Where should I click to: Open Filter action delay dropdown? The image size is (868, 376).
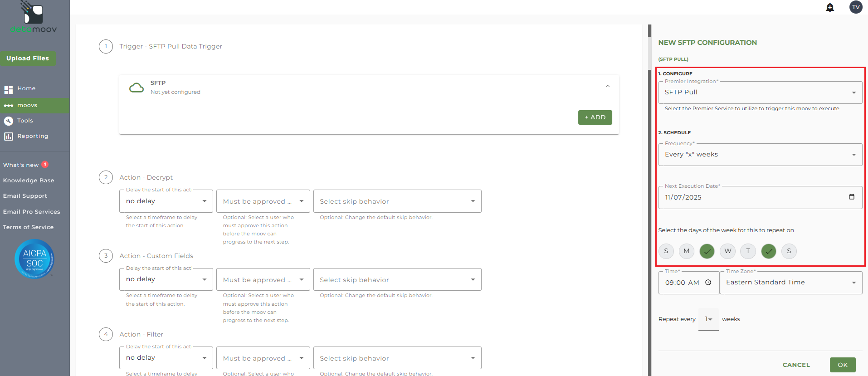[166, 358]
